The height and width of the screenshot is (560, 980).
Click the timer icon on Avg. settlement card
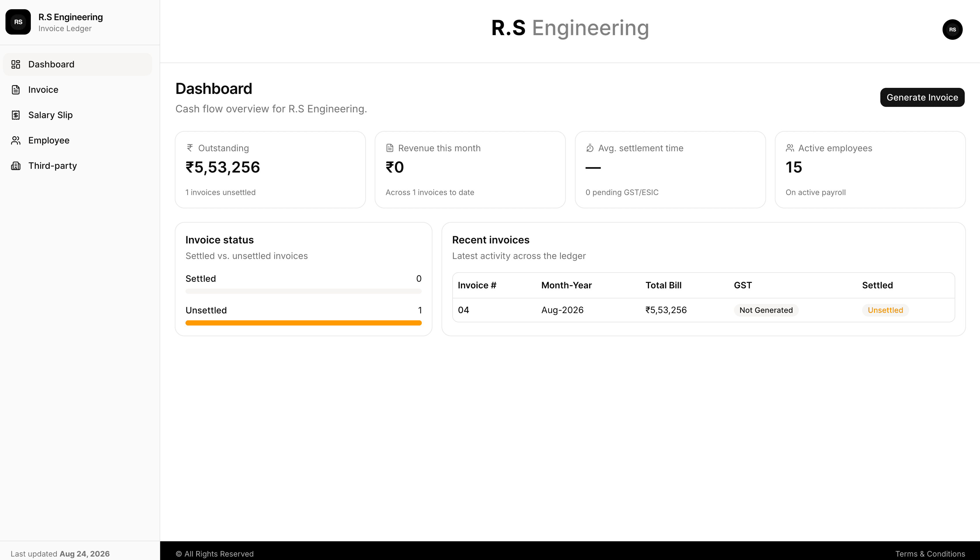click(590, 148)
